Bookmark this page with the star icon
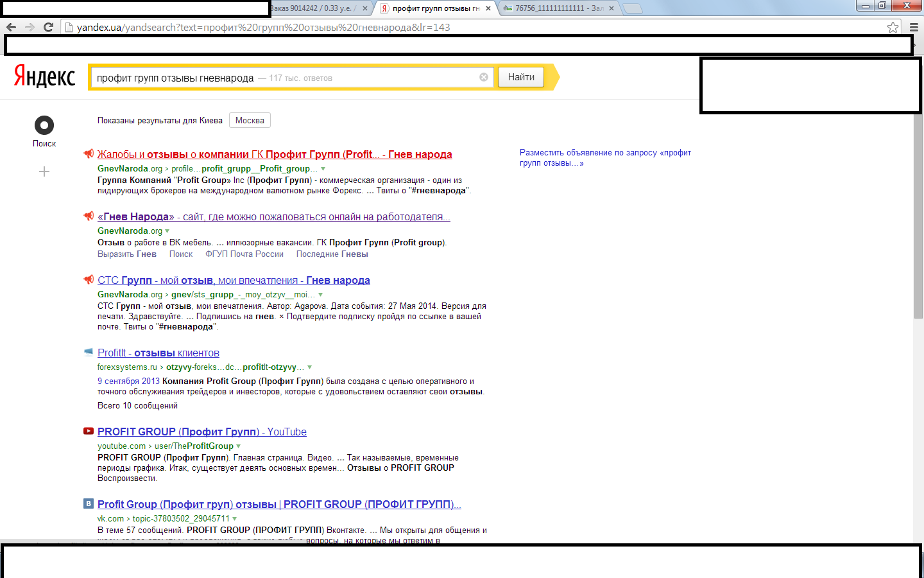924x578 pixels. 893,27
